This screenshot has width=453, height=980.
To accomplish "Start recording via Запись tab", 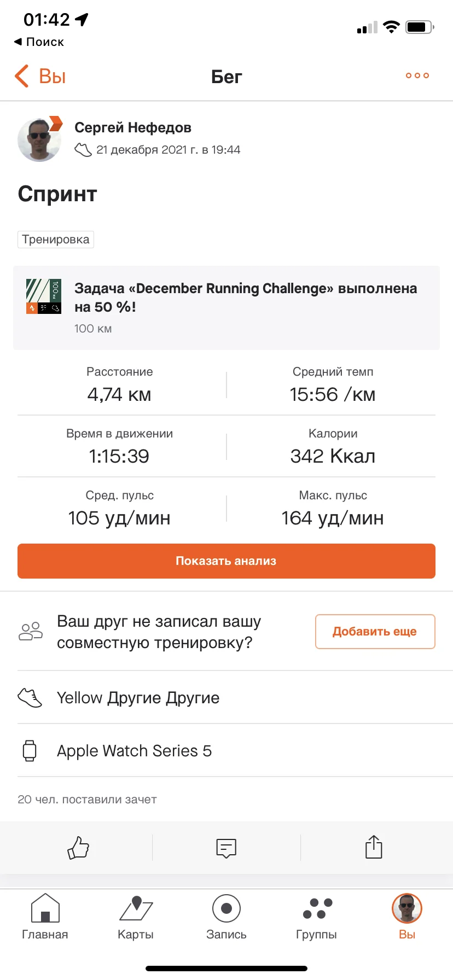I will pos(226,917).
